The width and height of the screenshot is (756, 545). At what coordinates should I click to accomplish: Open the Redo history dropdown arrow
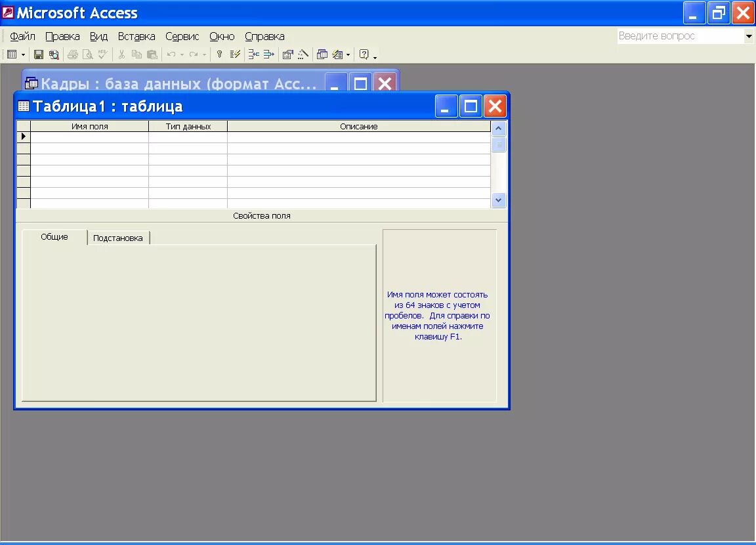(205, 55)
